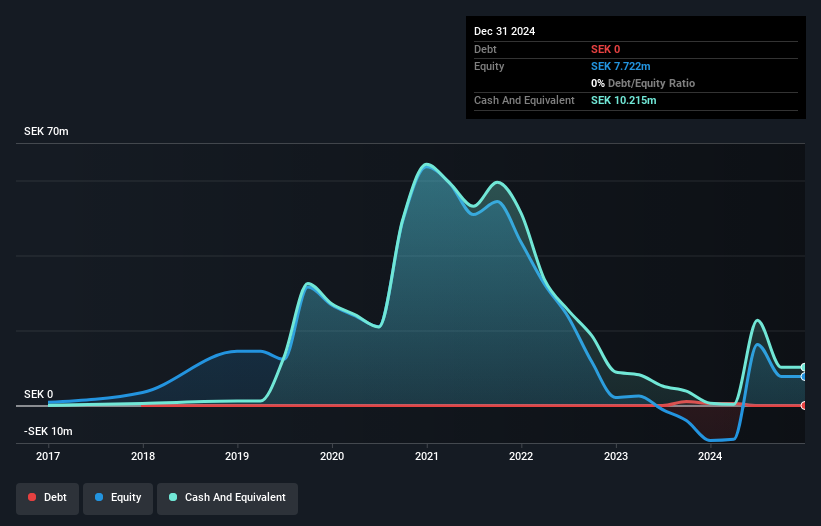Click the Equity row label in tooltip
Image resolution: width=821 pixels, height=526 pixels.
tap(489, 66)
